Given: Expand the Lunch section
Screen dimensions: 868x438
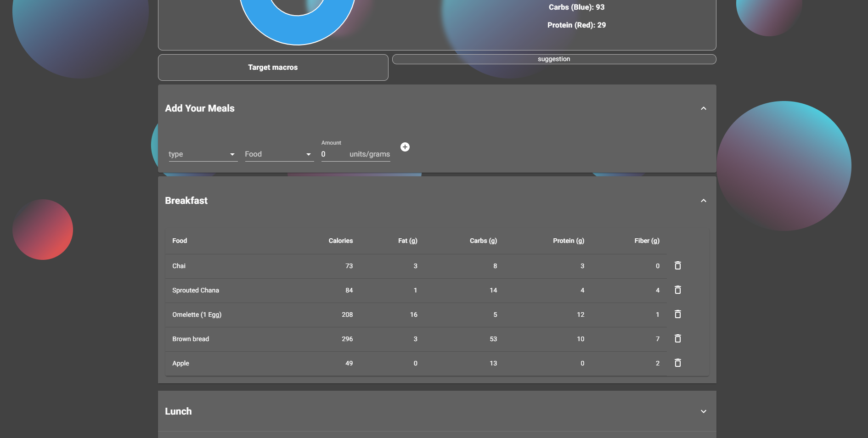Looking at the screenshot, I should [704, 411].
